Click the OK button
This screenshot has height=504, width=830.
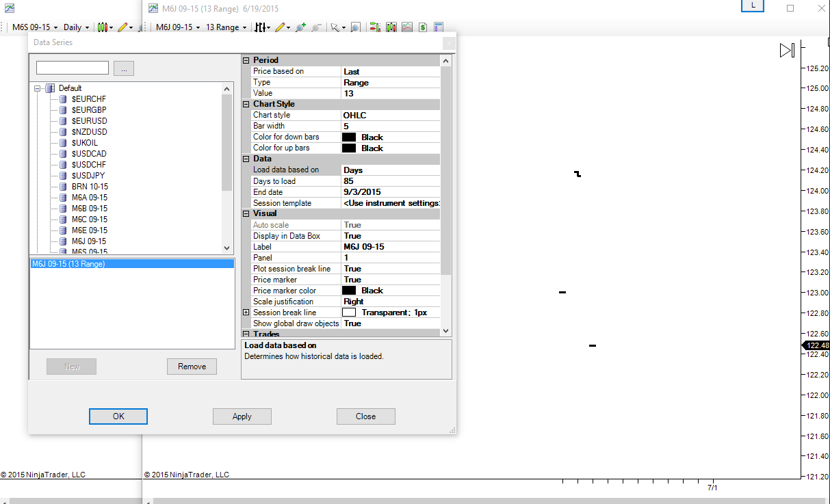click(118, 416)
